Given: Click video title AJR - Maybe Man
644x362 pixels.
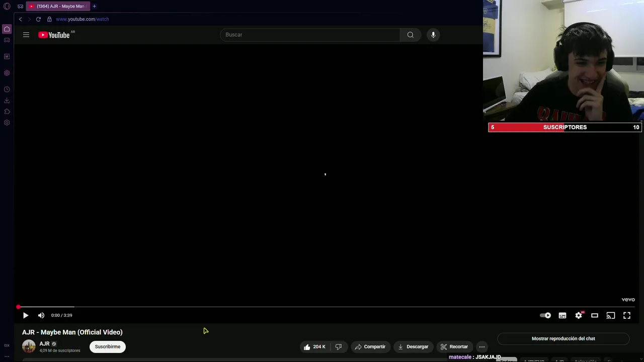Looking at the screenshot, I should (x=72, y=332).
